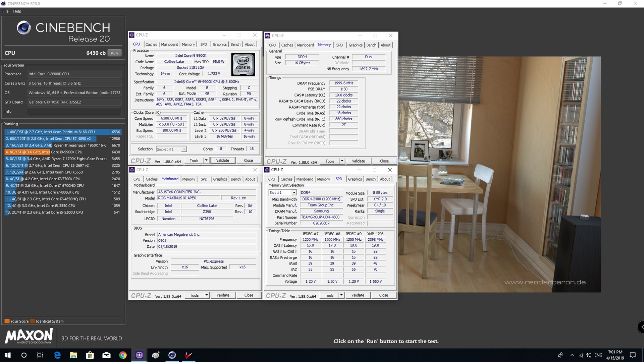
Task: Click DRAM Frequency value 1999.6 MHz
Action: coord(343,83)
